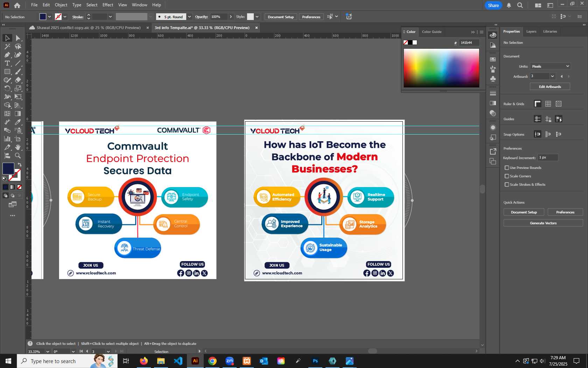Open the Object menu
The width and height of the screenshot is (588, 368).
[x=61, y=5]
